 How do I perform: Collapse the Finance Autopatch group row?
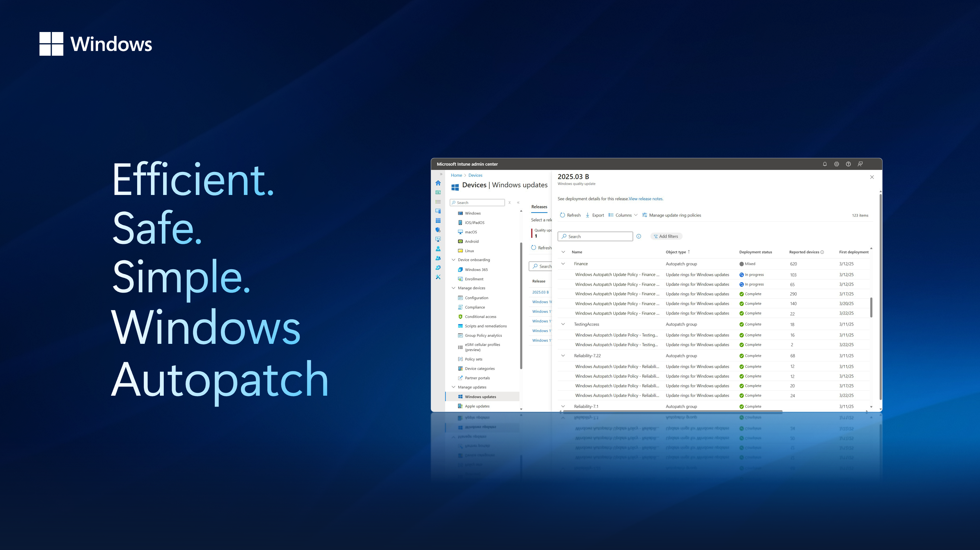pyautogui.click(x=563, y=263)
